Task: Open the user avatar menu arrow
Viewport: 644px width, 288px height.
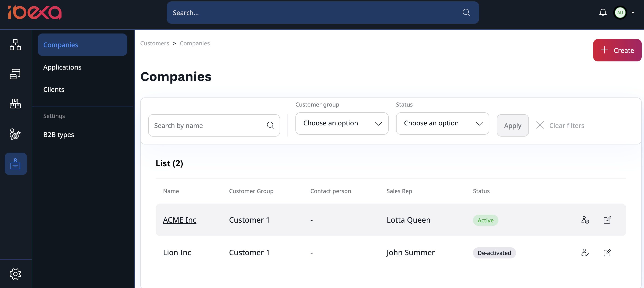Action: (x=633, y=13)
